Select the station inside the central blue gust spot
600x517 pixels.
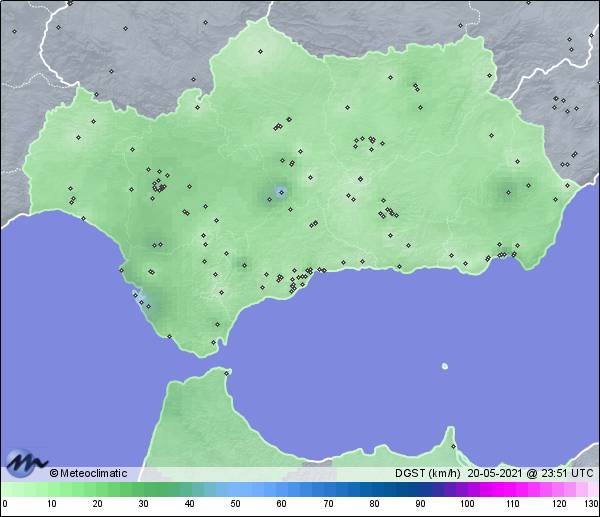[282, 192]
